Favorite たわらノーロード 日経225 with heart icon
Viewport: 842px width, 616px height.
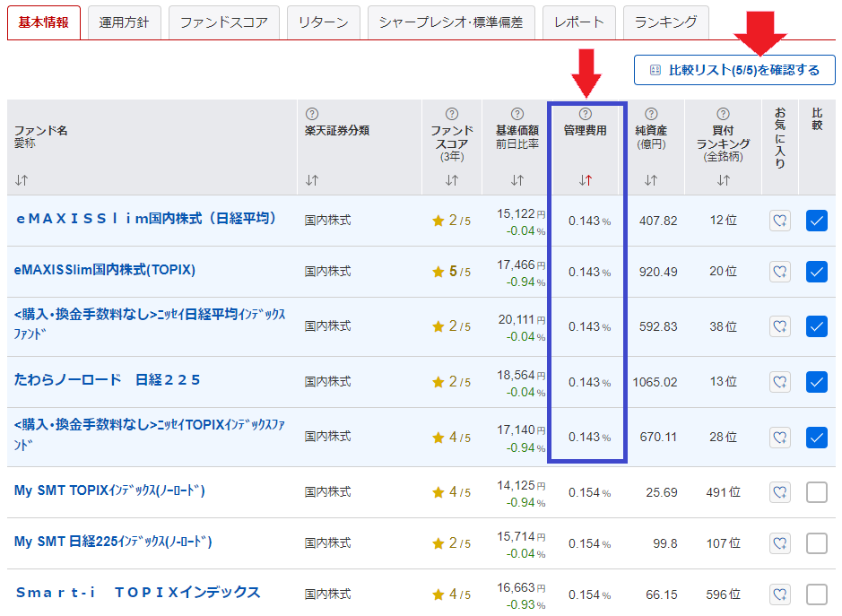780,382
